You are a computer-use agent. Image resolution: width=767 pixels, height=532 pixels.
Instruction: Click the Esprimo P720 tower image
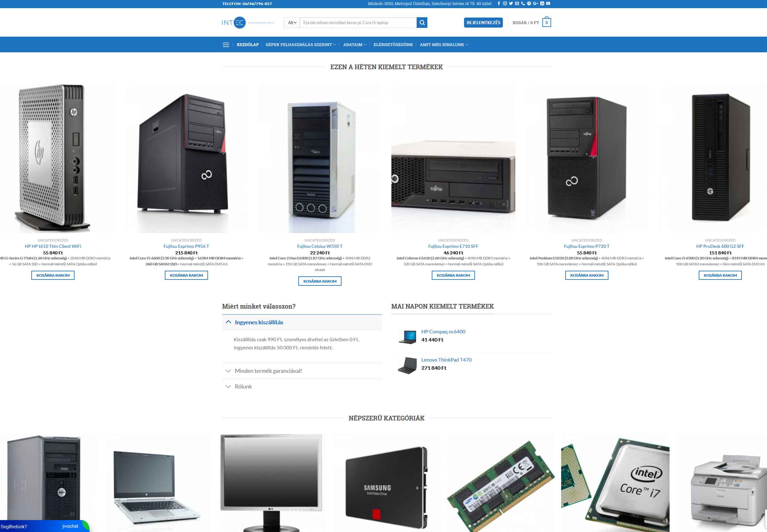pos(587,158)
